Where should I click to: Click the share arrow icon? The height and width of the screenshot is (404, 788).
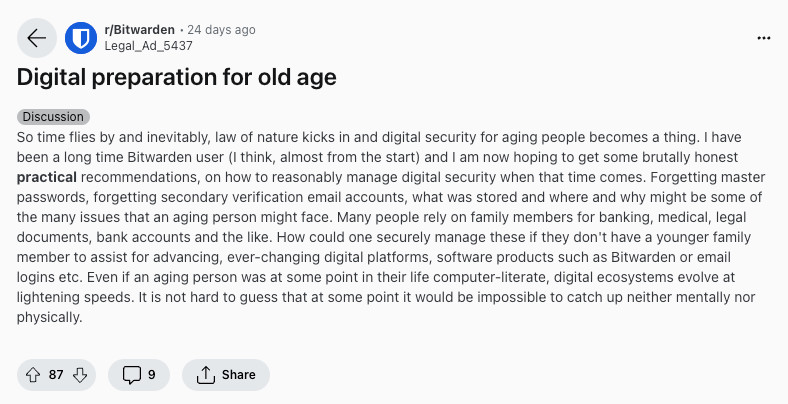click(x=206, y=375)
